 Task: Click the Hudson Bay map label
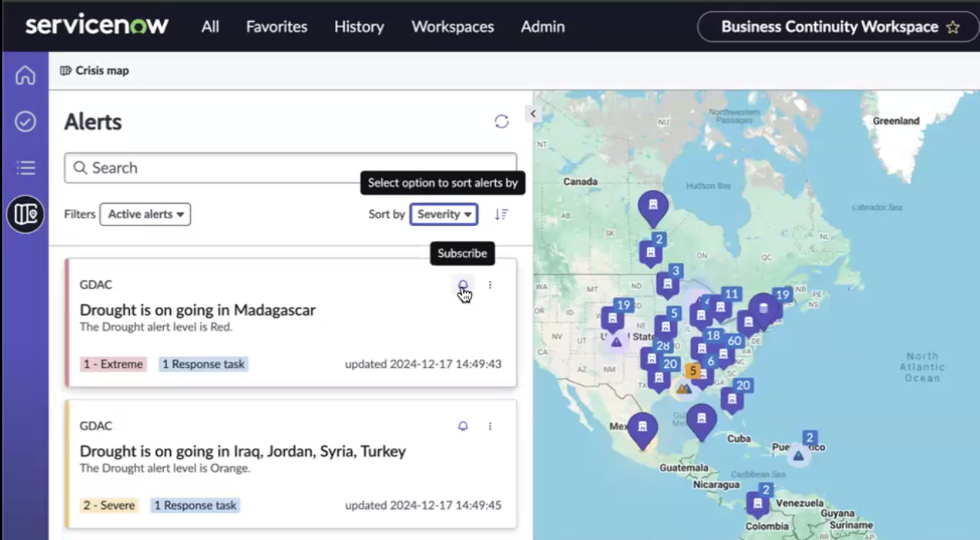pyautogui.click(x=709, y=186)
